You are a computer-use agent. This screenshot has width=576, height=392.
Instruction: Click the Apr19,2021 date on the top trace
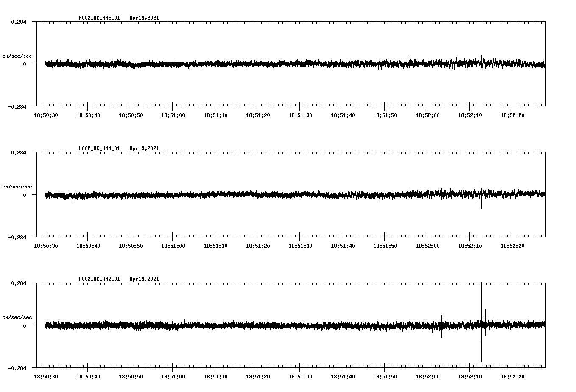144,18
